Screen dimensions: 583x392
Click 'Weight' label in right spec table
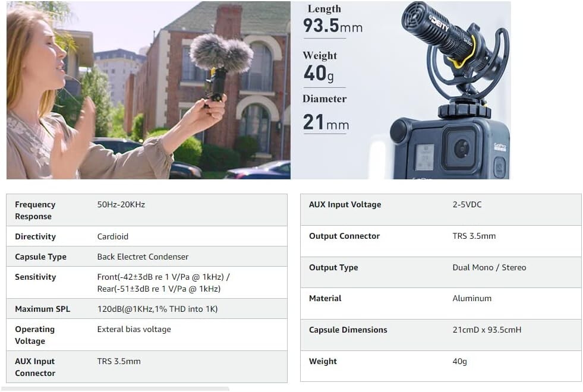point(323,362)
